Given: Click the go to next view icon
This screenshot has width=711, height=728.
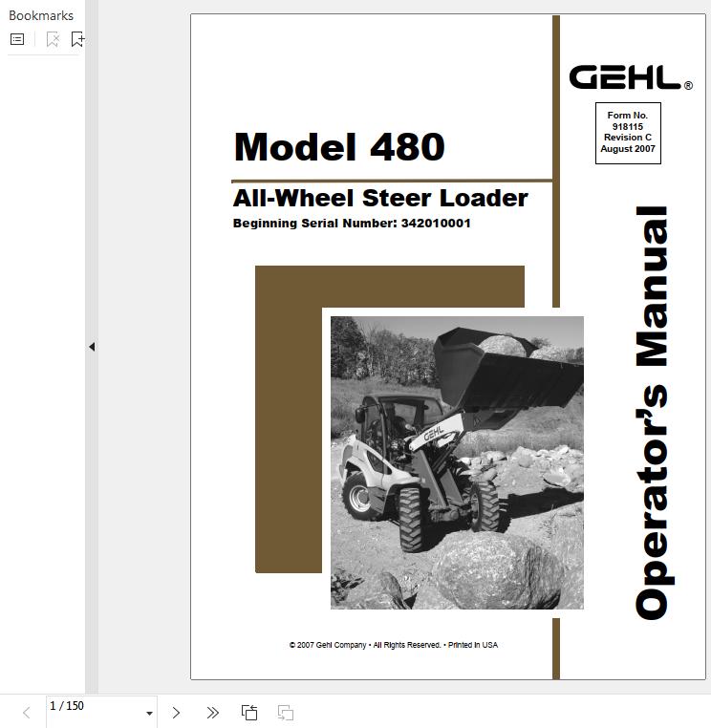Looking at the screenshot, I should click(x=286, y=713).
